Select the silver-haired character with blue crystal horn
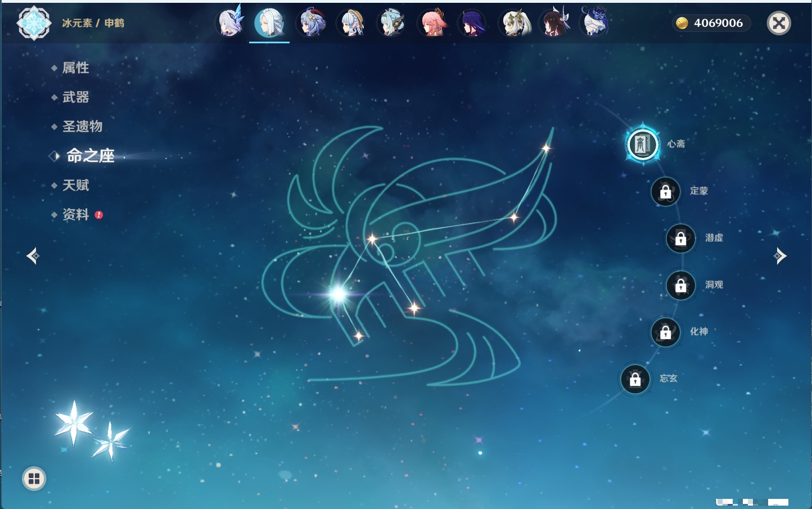 pos(229,22)
